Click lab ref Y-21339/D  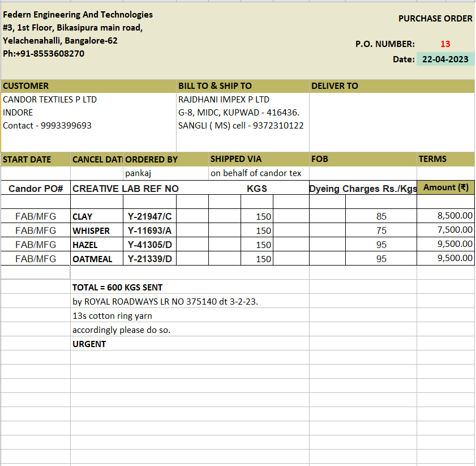point(149,259)
